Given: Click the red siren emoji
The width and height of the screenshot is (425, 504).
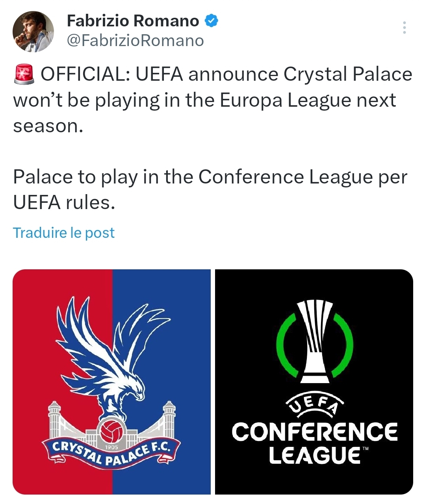Looking at the screenshot, I should point(25,74).
